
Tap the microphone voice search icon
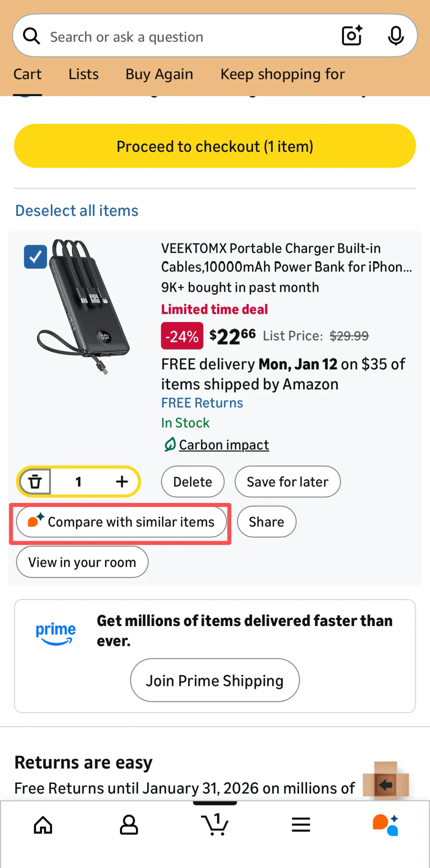(395, 36)
